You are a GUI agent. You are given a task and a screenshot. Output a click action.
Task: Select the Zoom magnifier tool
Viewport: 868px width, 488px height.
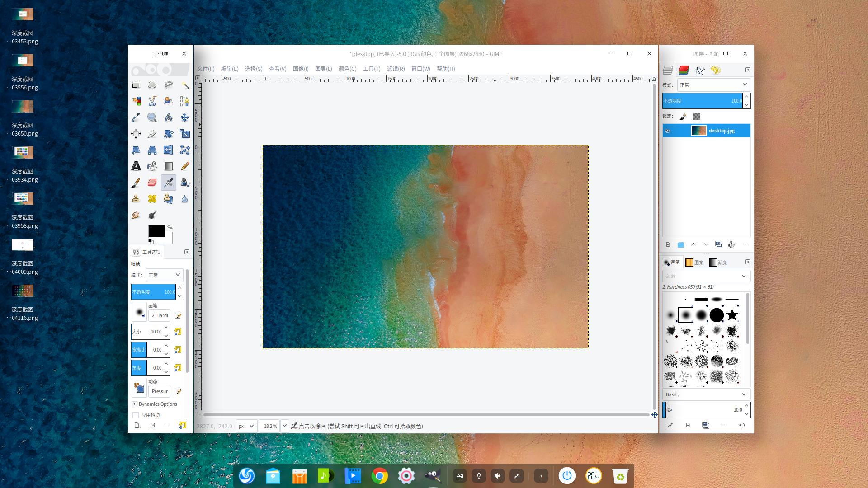click(x=152, y=117)
